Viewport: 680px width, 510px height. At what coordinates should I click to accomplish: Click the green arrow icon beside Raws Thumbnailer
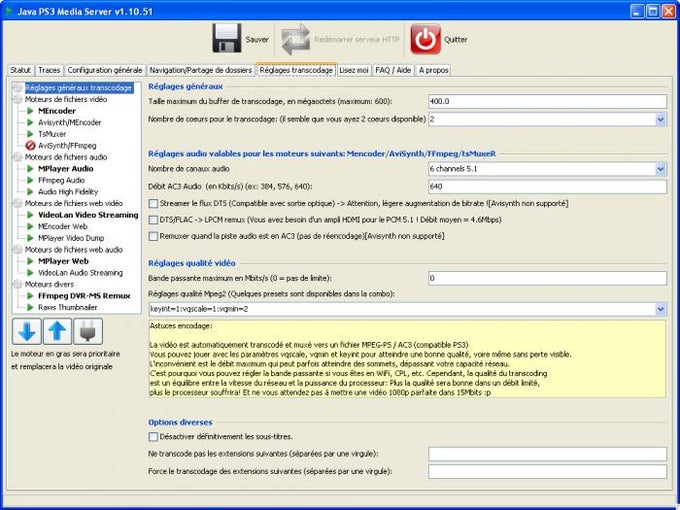[30, 307]
